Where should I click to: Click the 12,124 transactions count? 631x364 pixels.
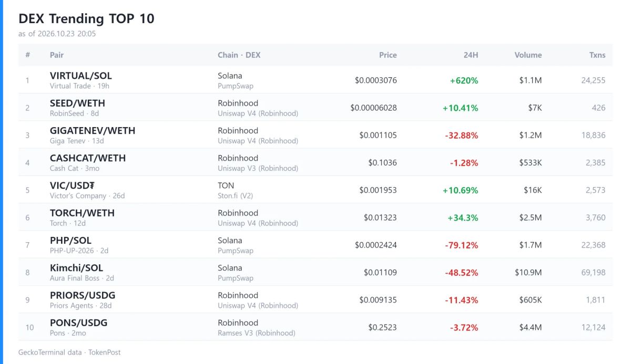click(593, 327)
